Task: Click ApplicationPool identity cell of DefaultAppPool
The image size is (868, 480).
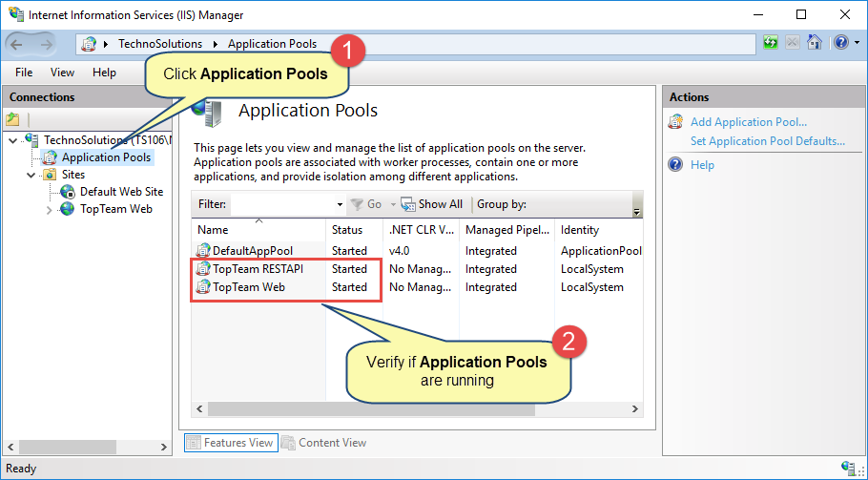Action: [601, 251]
